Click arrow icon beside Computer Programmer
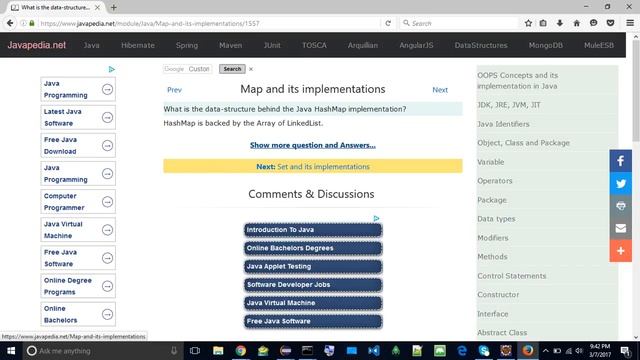The width and height of the screenshot is (640, 360). point(107,202)
